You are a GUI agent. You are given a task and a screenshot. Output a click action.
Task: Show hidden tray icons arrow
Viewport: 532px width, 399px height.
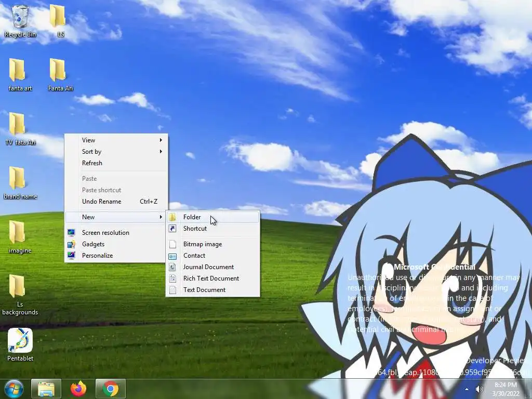[x=467, y=389]
